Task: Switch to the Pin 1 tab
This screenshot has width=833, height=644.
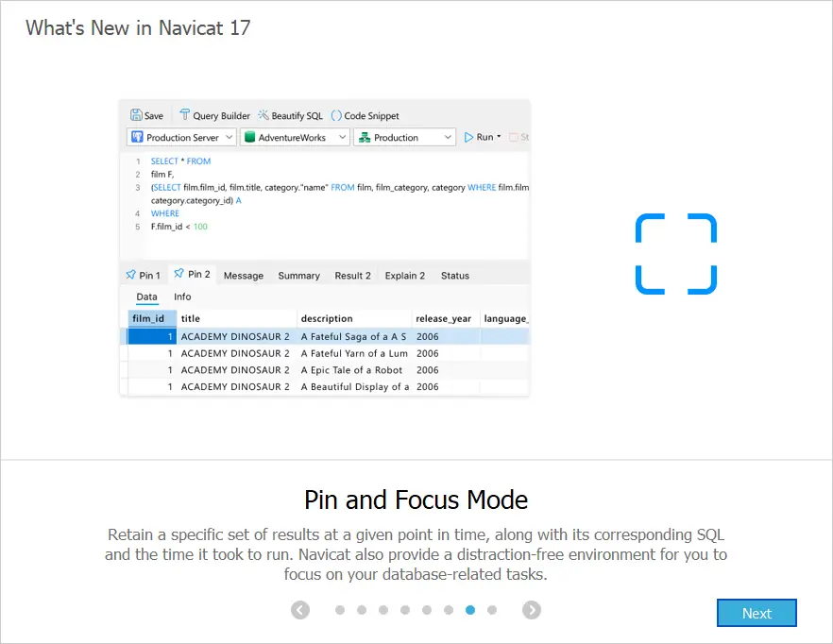Action: tap(143, 276)
